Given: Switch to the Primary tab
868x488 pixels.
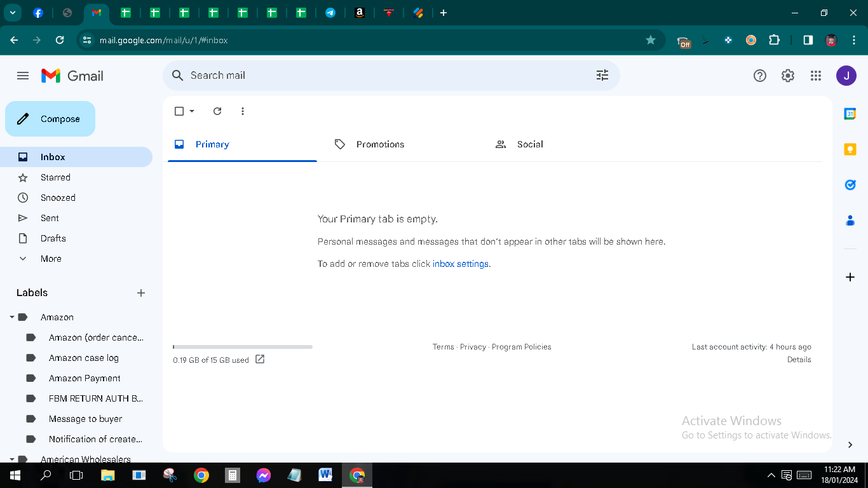Looking at the screenshot, I should point(242,144).
